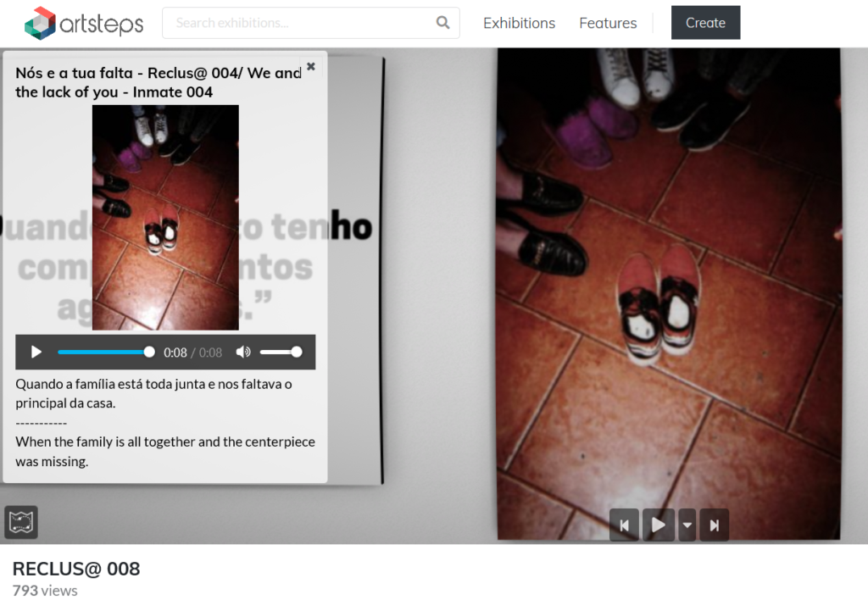This screenshot has width=868, height=600.
Task: Click the Portuguese caption 'Quando a família está toda junta'
Action: tap(110, 384)
